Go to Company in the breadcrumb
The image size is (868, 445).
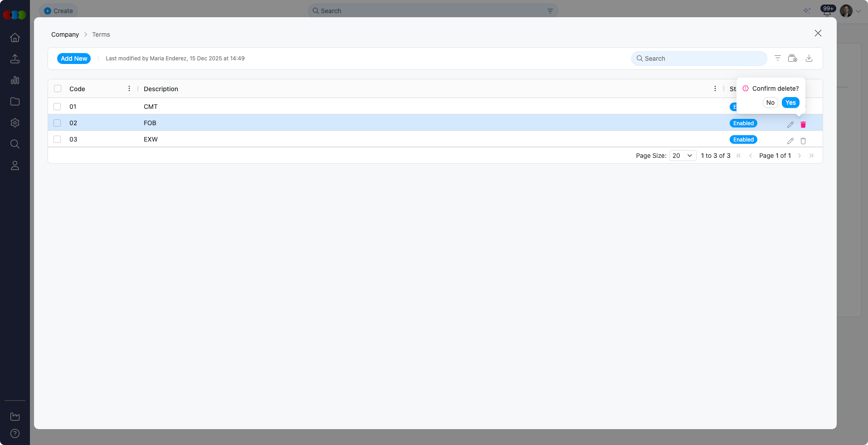click(65, 34)
